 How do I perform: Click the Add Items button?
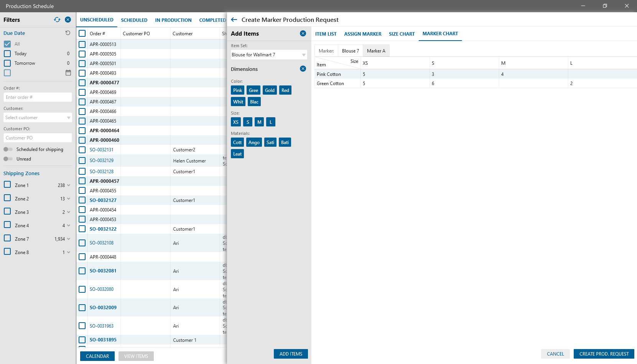pos(291,354)
